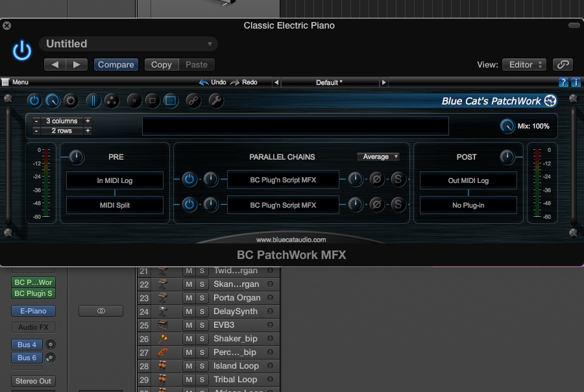
Task: Invert phase on the second parallel chain
Action: coord(377,204)
